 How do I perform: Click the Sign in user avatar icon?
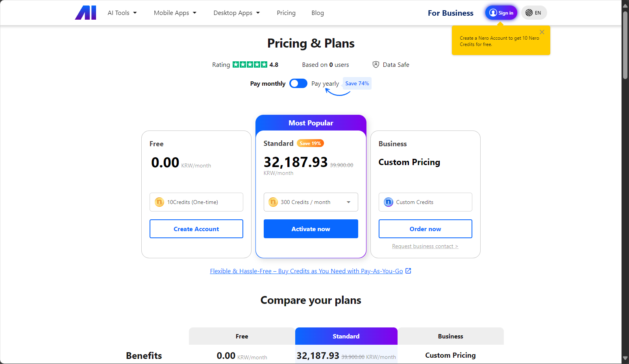tap(493, 13)
